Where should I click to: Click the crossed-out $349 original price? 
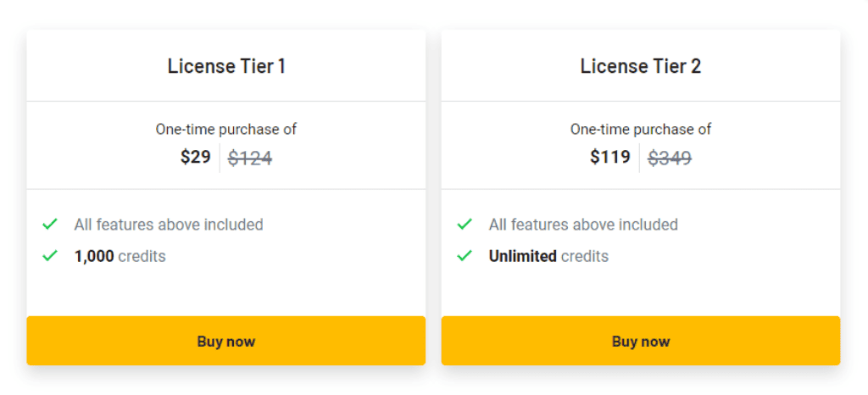670,158
